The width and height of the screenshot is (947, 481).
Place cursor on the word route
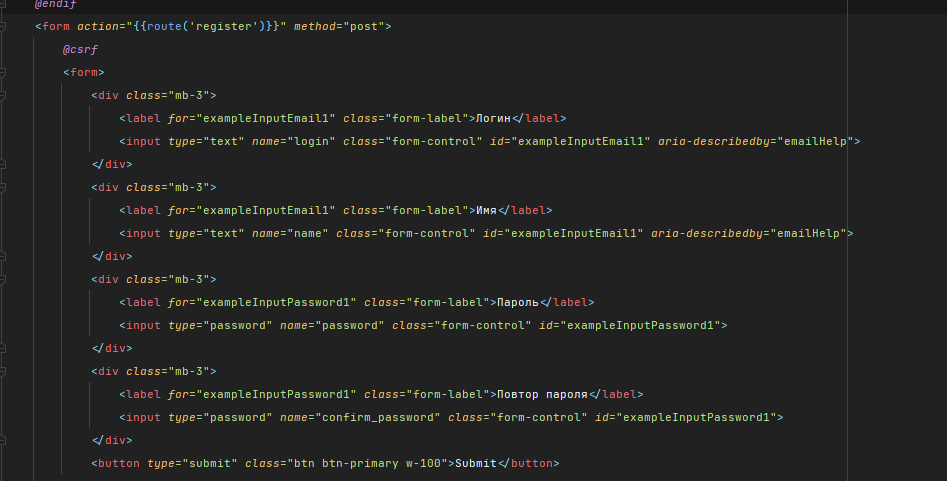coord(164,27)
